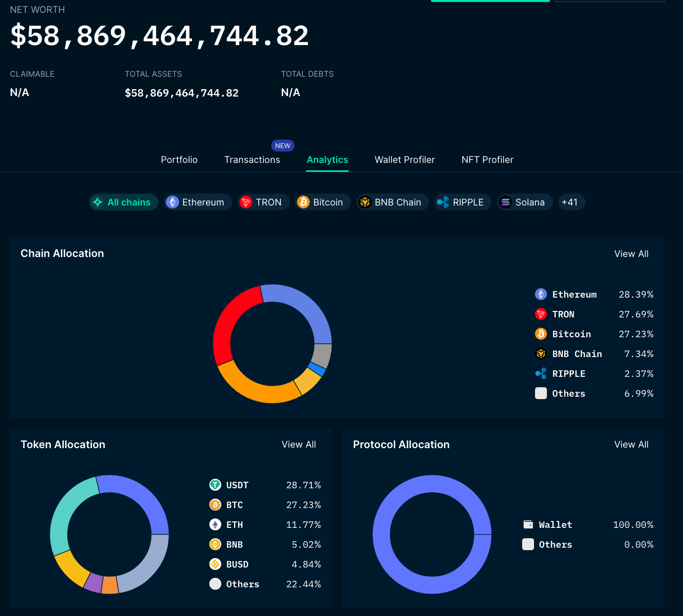Viewport: 683px width, 616px height.
Task: Filter by BNB Chain
Action: [x=392, y=202]
